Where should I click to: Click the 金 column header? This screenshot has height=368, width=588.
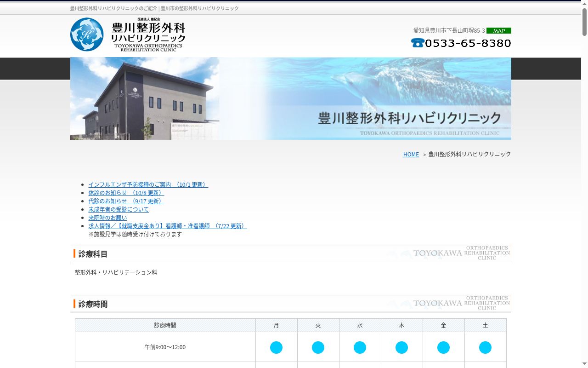tap(443, 325)
